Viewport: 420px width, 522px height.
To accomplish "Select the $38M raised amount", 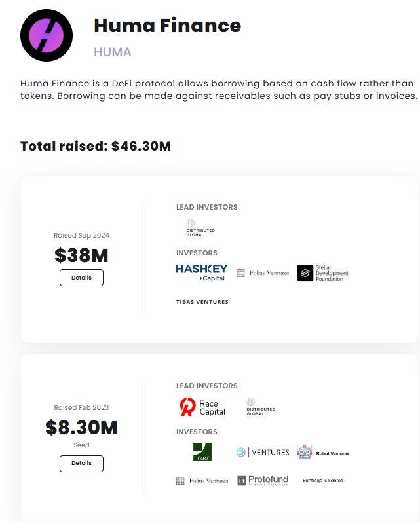I will pos(81,255).
